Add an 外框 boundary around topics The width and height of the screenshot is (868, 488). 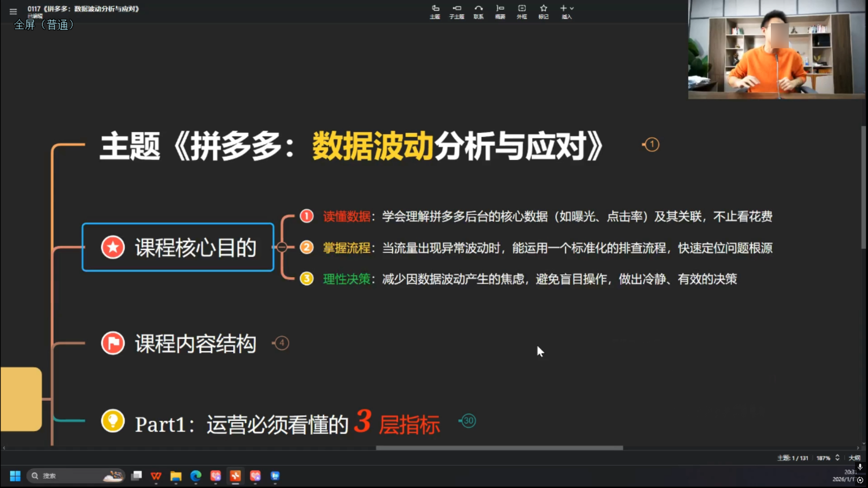click(x=521, y=12)
